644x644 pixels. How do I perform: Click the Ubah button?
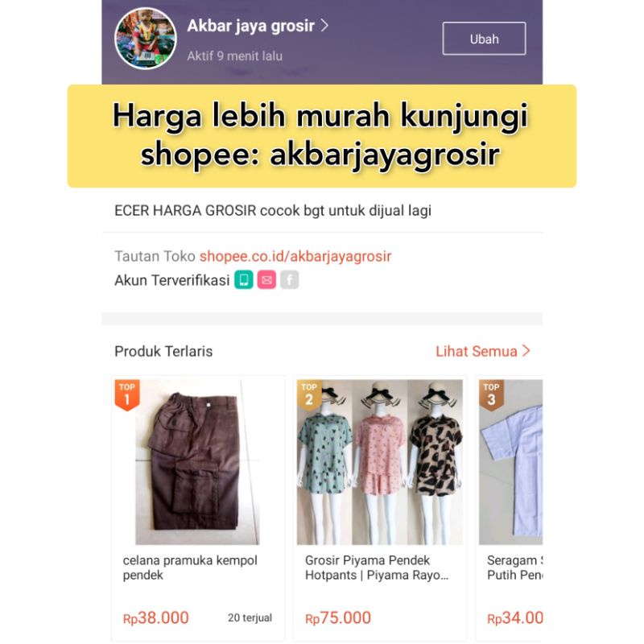(484, 39)
